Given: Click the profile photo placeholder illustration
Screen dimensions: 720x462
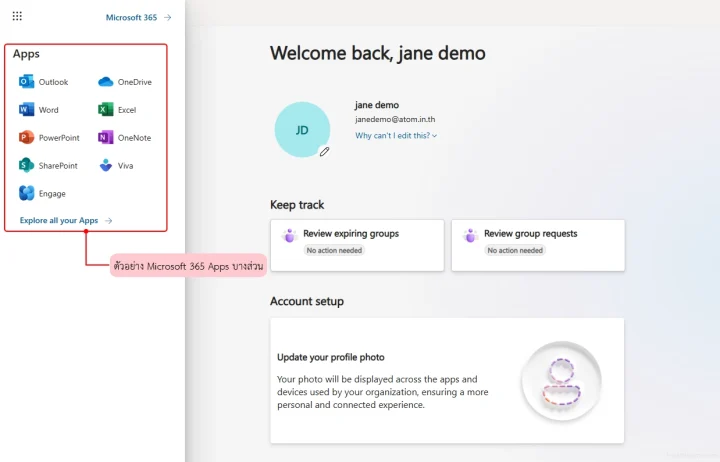Looking at the screenshot, I should [x=561, y=381].
